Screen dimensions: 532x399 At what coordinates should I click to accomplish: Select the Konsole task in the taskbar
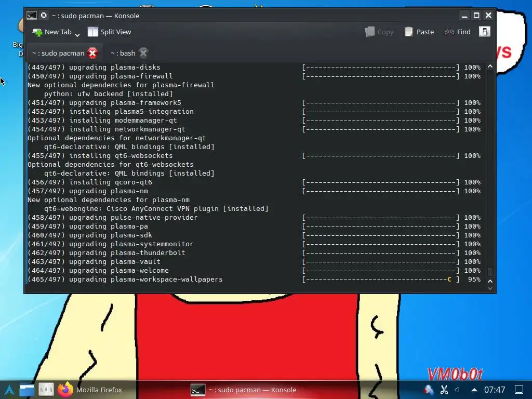243,390
